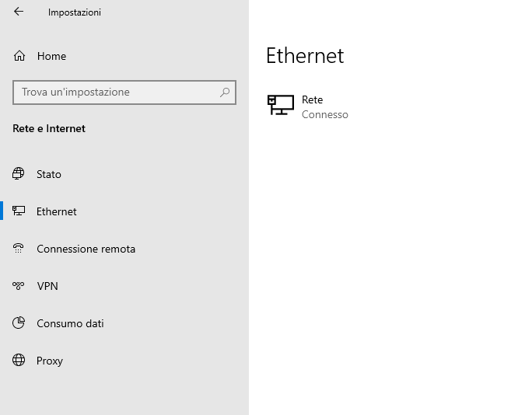Viewport: 532px width, 415px height.
Task: Open Connessione remota settings label
Action: tap(86, 249)
